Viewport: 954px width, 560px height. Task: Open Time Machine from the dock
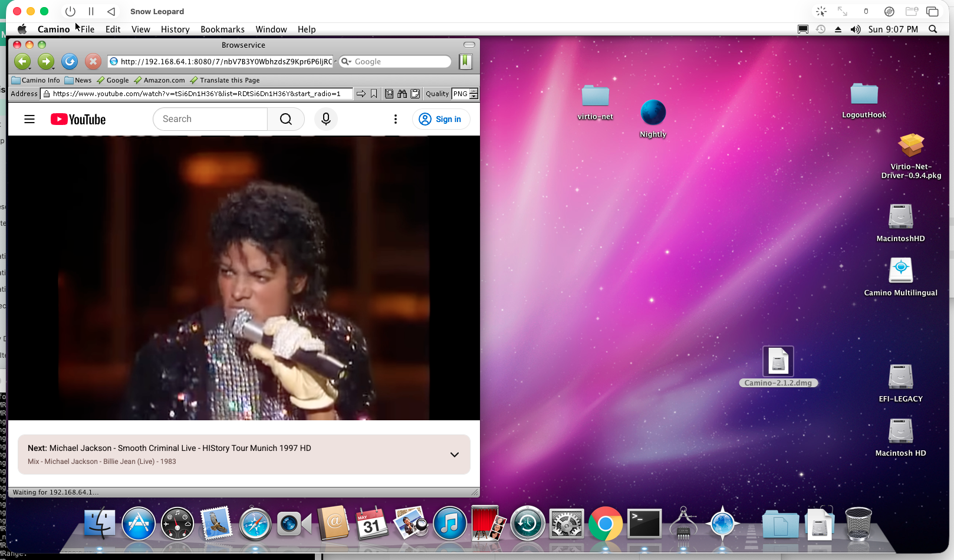click(x=528, y=523)
